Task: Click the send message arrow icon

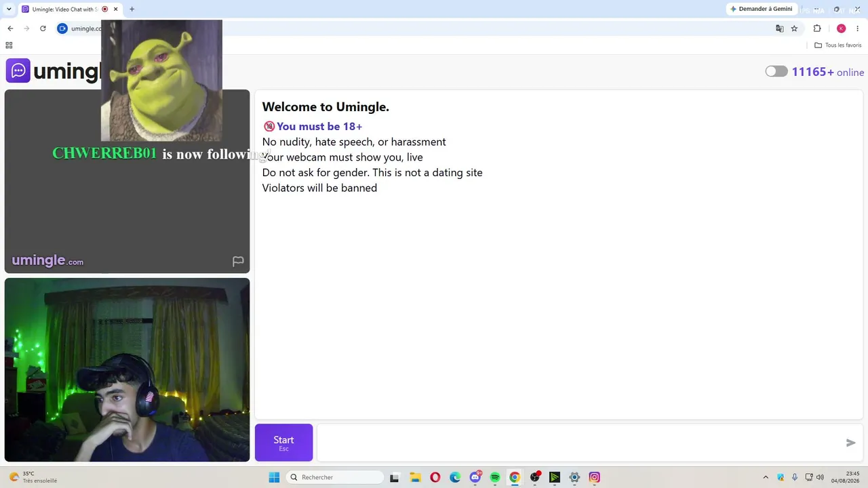Action: pos(851,443)
